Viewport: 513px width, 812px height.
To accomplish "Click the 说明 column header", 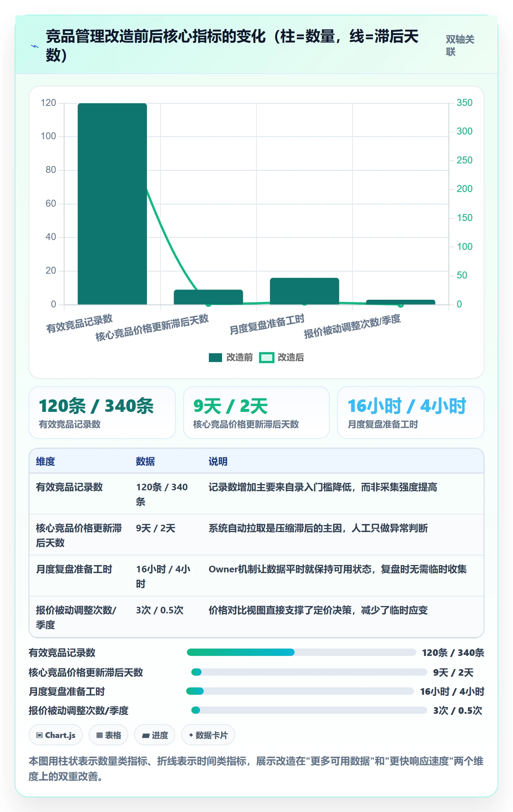I will click(218, 461).
